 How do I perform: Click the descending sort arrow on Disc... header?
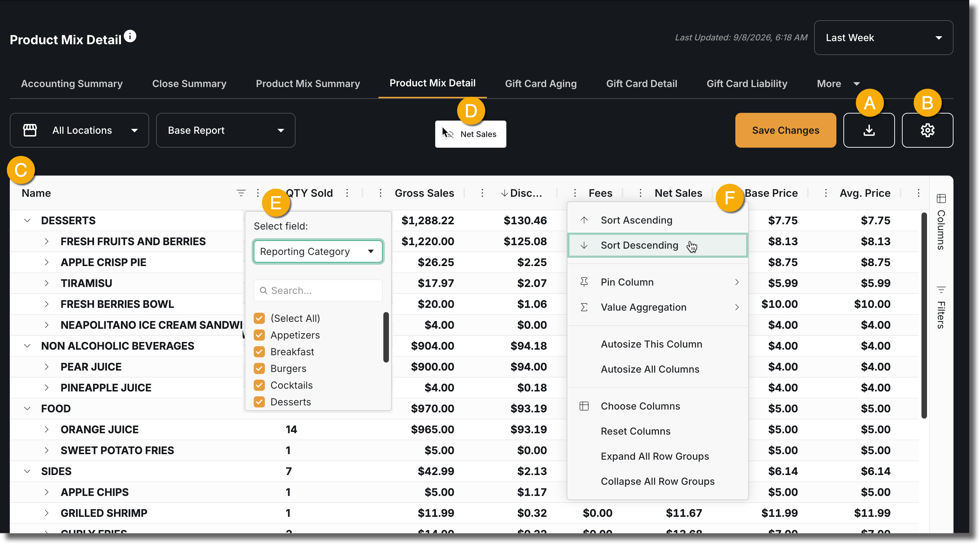tap(504, 193)
